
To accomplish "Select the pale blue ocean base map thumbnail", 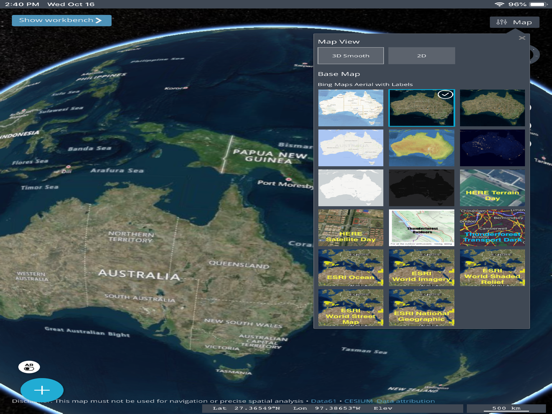I will [351, 148].
